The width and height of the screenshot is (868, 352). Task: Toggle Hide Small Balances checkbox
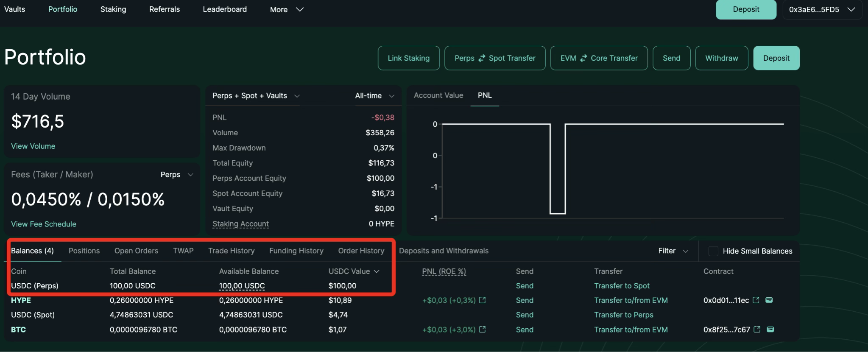click(x=713, y=251)
